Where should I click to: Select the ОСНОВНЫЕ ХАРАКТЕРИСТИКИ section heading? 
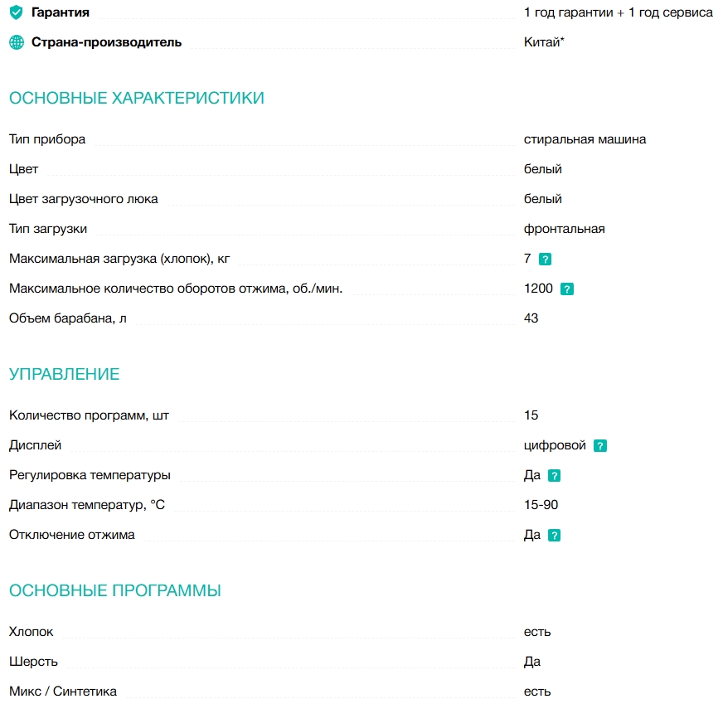(137, 98)
